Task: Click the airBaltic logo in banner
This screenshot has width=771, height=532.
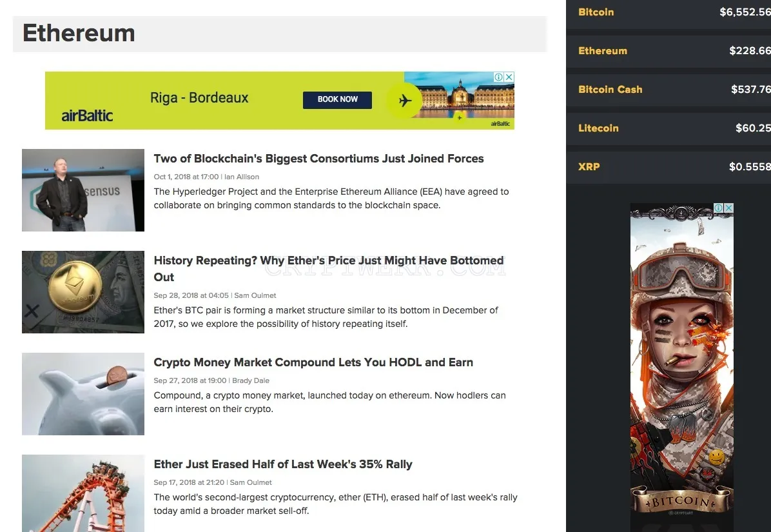Action: coord(87,116)
